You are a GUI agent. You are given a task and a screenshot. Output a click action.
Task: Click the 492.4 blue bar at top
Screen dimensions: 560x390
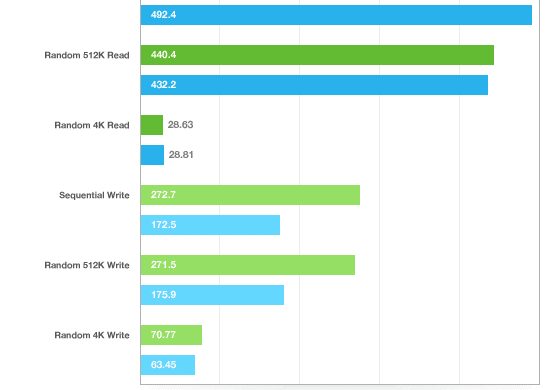click(x=336, y=15)
